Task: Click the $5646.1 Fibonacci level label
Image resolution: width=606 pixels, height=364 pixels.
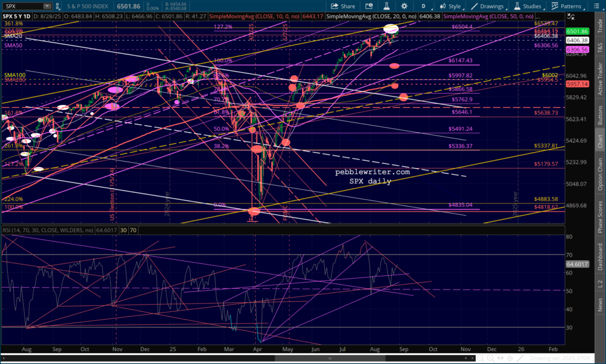Action: click(462, 112)
